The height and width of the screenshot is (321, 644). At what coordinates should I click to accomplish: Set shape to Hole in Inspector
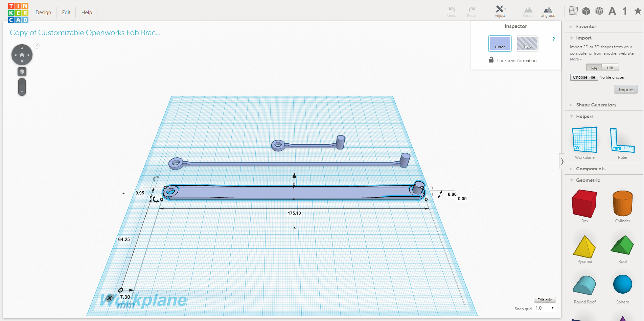[x=527, y=43]
